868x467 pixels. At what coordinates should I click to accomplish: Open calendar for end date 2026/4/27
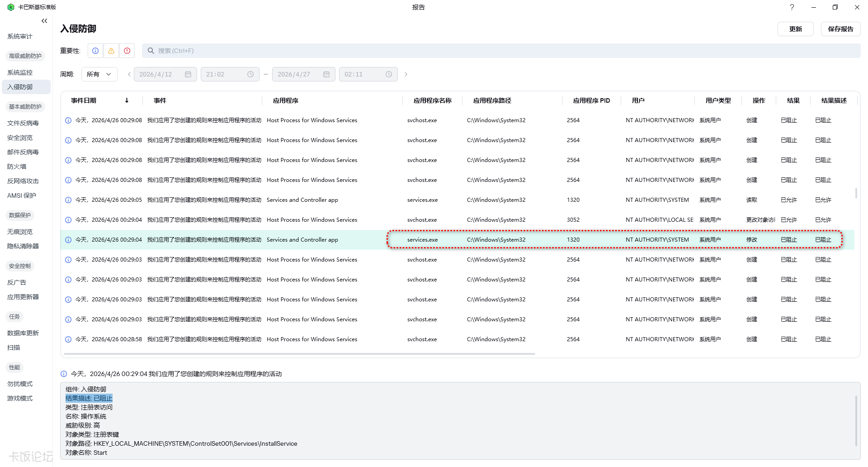tap(326, 74)
